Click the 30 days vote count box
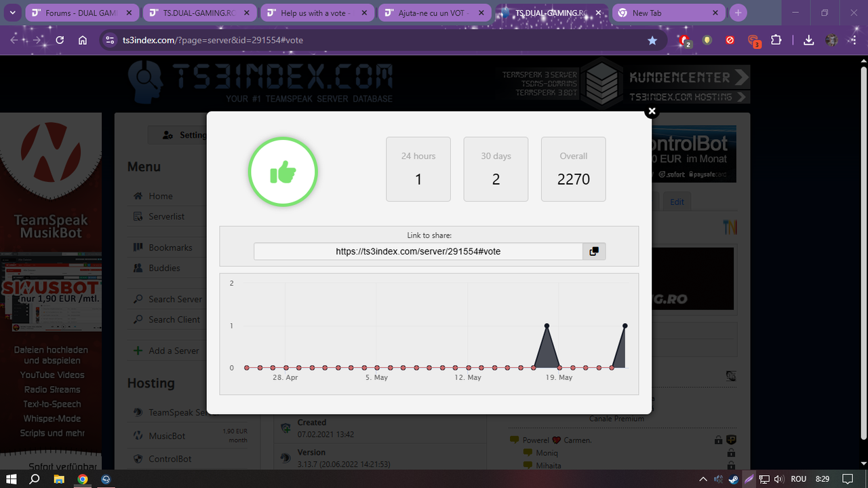Image resolution: width=868 pixels, height=488 pixels. click(496, 169)
